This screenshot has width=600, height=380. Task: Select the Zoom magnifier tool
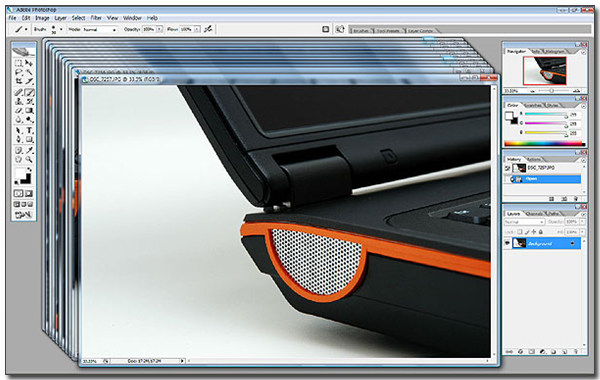[x=29, y=159]
